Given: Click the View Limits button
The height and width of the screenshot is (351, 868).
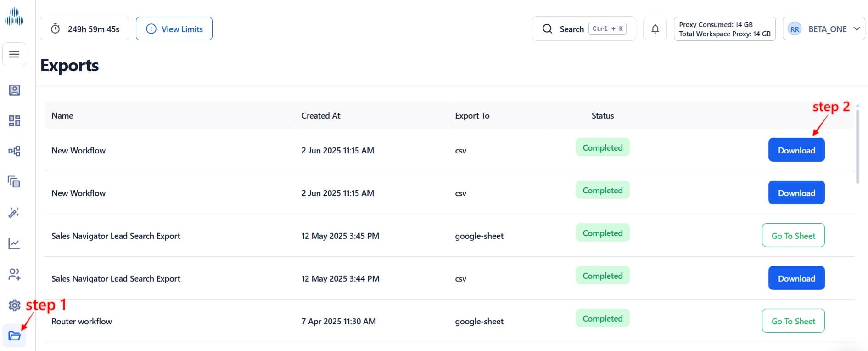Looking at the screenshot, I should 174,29.
